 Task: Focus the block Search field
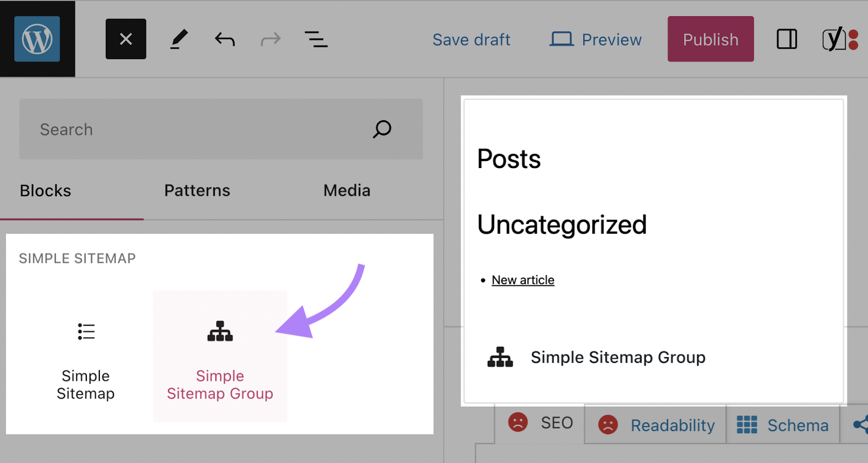(x=221, y=129)
